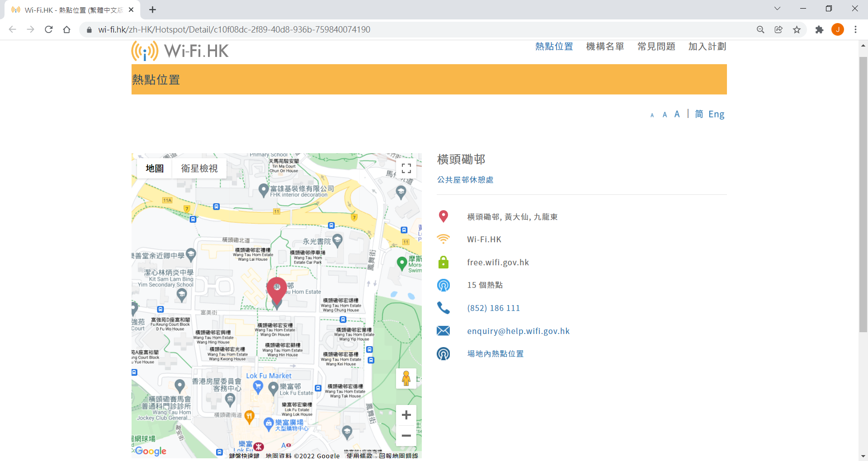
Task: Click the free.wifi.gov.hk text
Action: (498, 263)
